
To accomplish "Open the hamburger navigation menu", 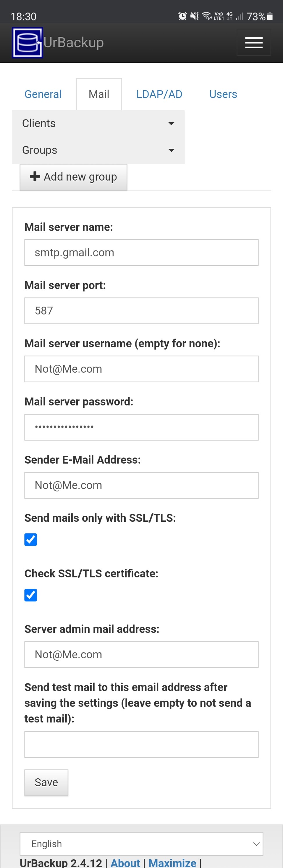I will tap(254, 43).
